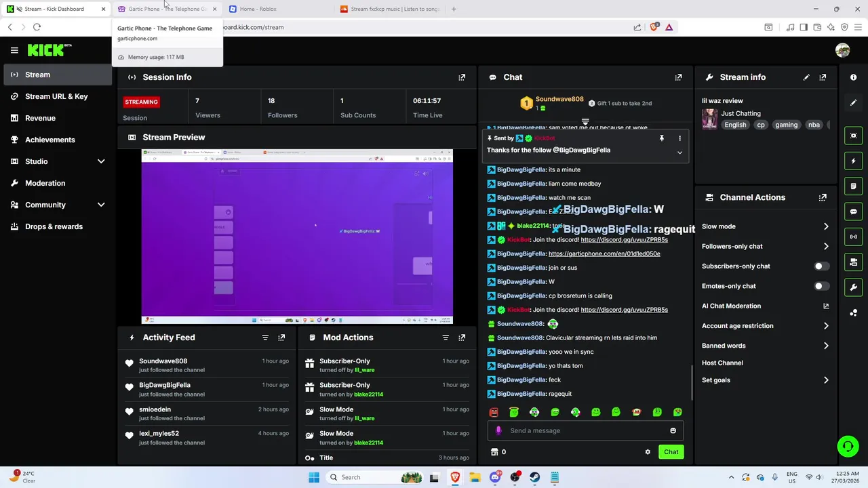The width and height of the screenshot is (868, 488).
Task: Click the pencil edit icon in right rail
Action: pyautogui.click(x=854, y=102)
